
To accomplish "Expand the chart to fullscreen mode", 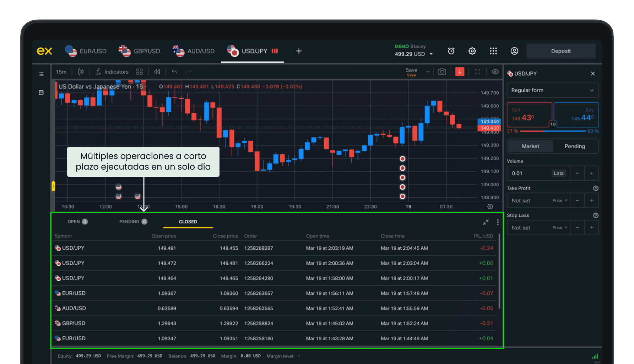I will (x=477, y=72).
